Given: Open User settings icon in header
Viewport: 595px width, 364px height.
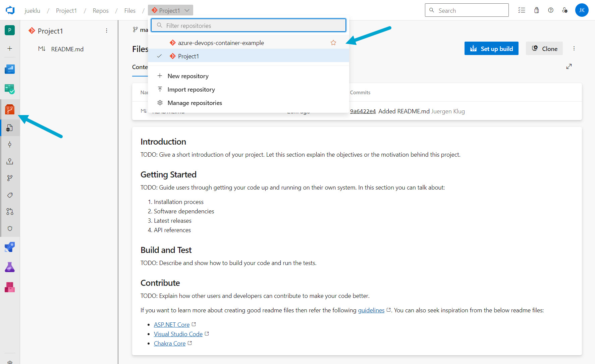Looking at the screenshot, I should 565,10.
